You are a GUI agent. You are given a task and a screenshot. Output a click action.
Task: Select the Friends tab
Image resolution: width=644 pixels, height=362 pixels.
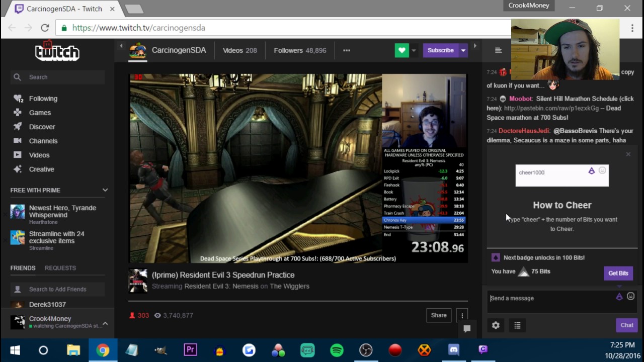point(23,268)
